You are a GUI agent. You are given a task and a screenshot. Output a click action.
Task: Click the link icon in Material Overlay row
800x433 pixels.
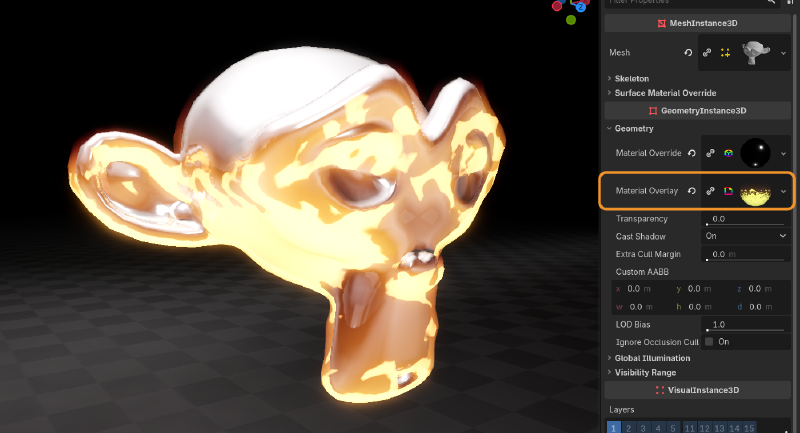710,191
